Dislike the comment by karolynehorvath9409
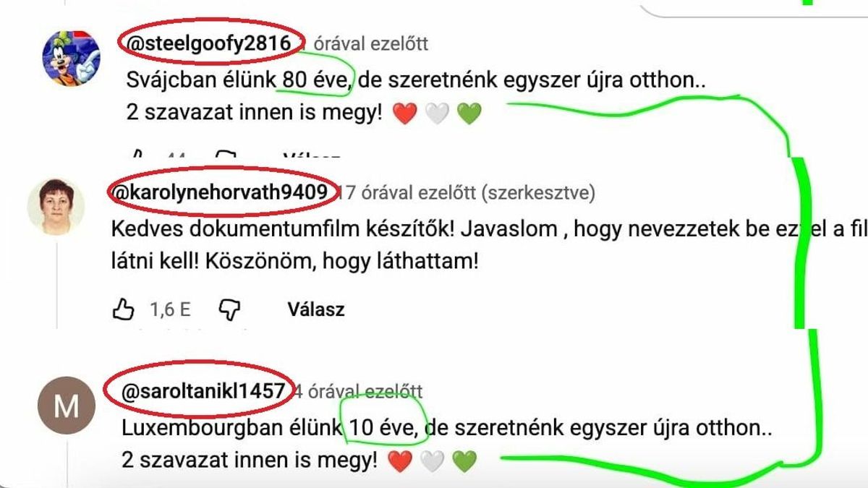 [229, 310]
